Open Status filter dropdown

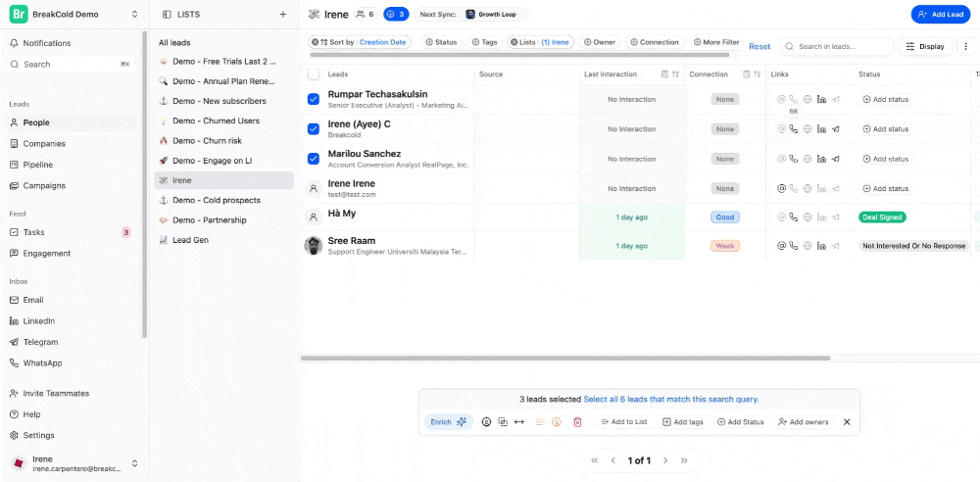pyautogui.click(x=440, y=42)
